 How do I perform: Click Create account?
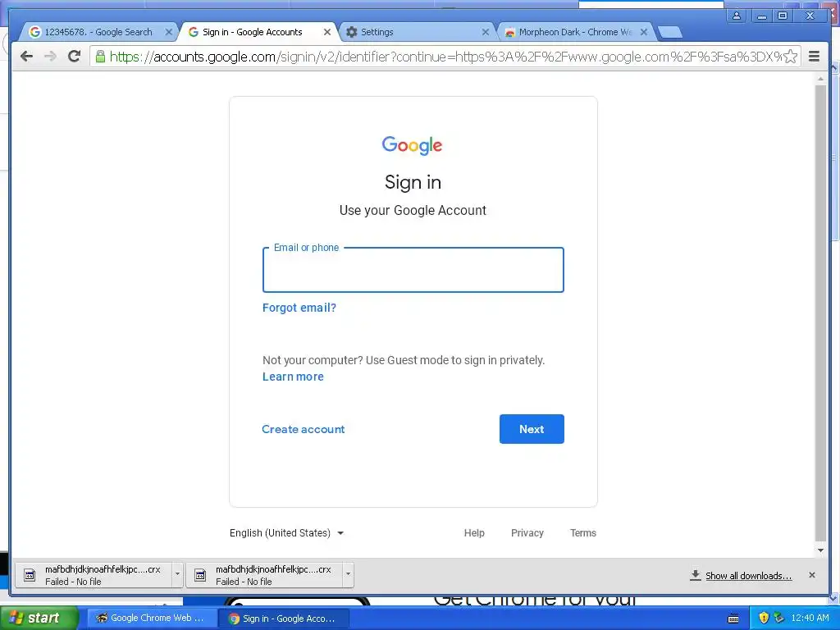[304, 429]
